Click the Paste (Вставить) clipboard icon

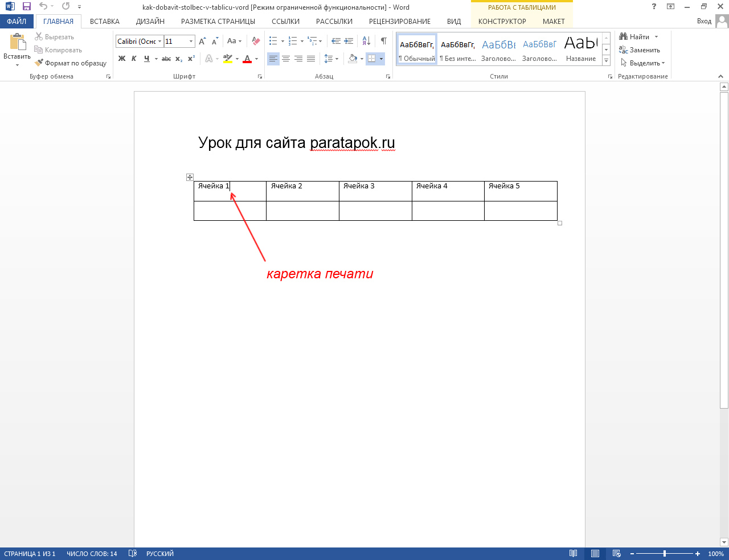coord(17,42)
